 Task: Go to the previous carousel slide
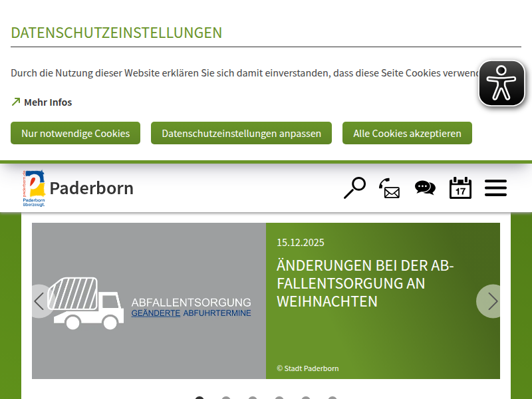(x=40, y=301)
